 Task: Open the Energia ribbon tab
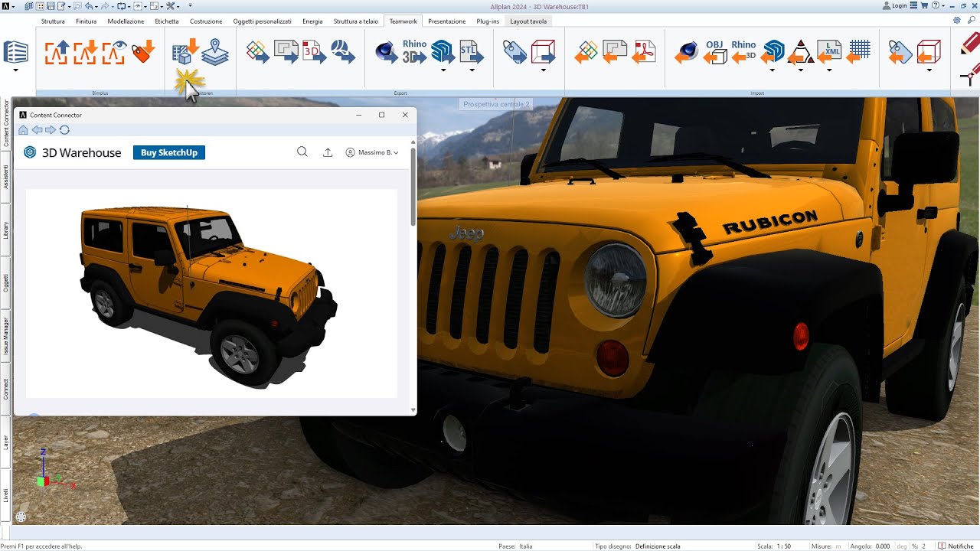point(312,21)
